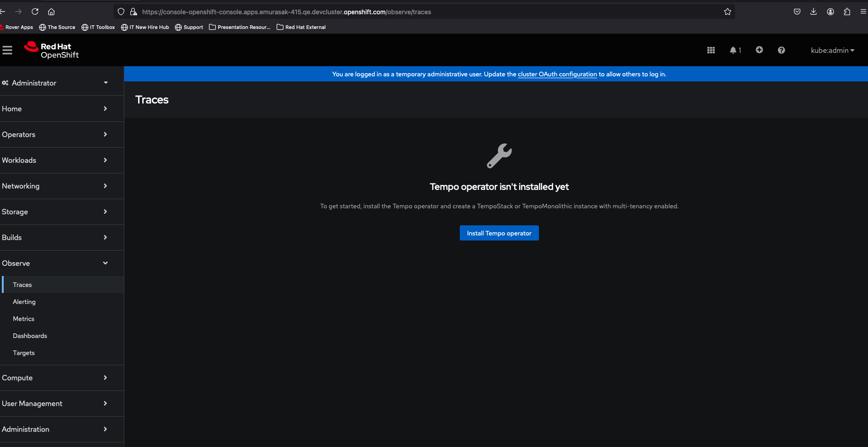Select Alerting under Observe

(63, 302)
